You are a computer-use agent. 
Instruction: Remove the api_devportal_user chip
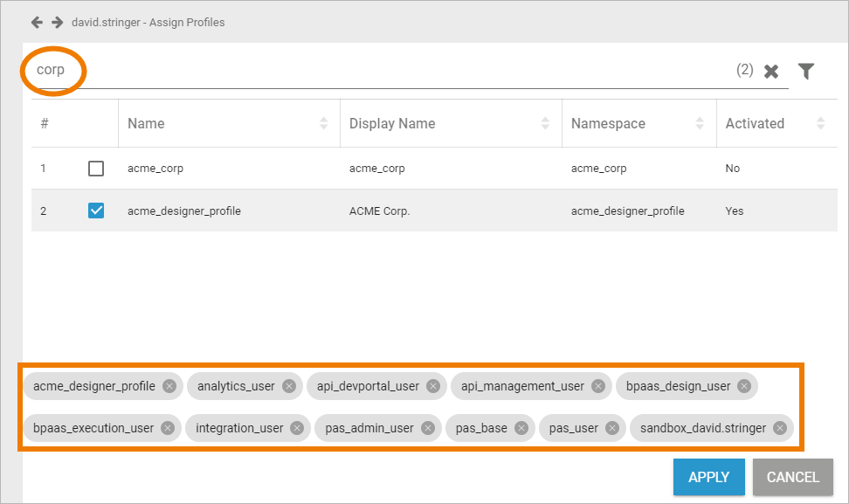(x=433, y=386)
